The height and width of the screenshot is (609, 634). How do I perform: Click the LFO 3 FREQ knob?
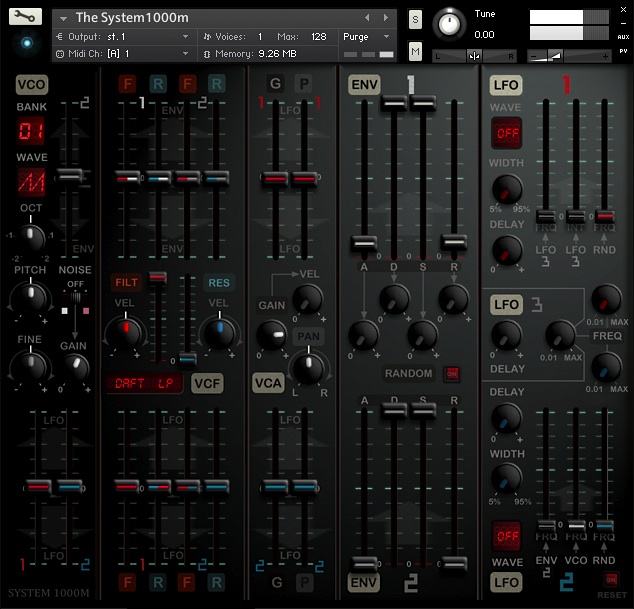pyautogui.click(x=560, y=335)
